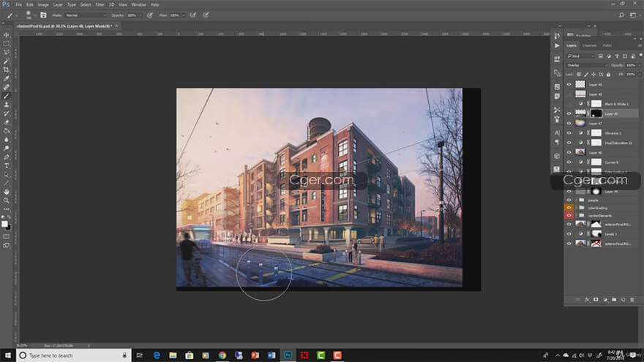Open the Filter menu
This screenshot has width=644, height=362.
point(100,4)
